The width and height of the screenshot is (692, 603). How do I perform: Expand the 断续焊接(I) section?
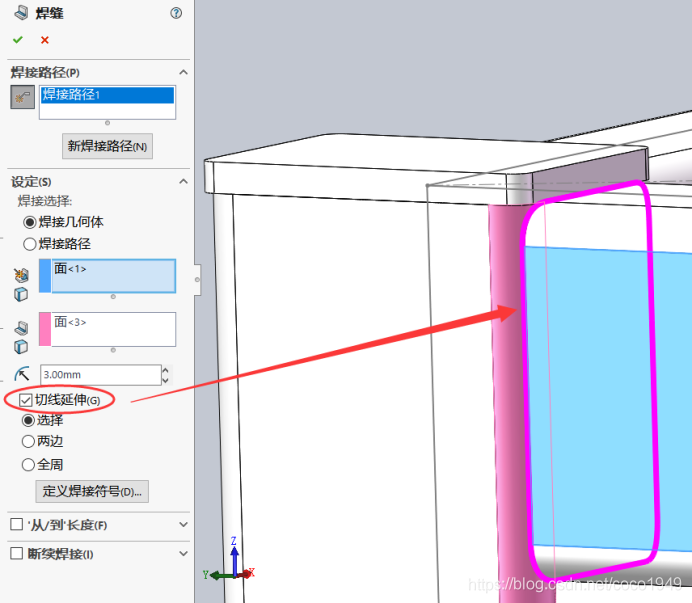[184, 553]
